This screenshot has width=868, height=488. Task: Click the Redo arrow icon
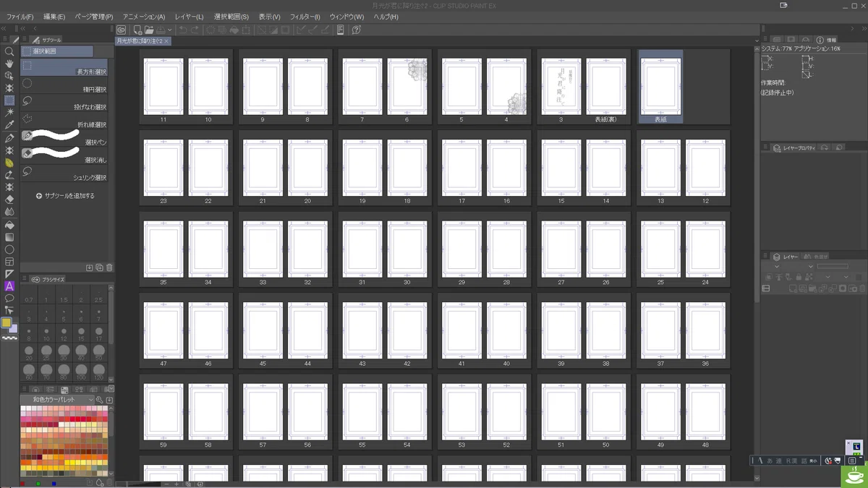pos(195,30)
